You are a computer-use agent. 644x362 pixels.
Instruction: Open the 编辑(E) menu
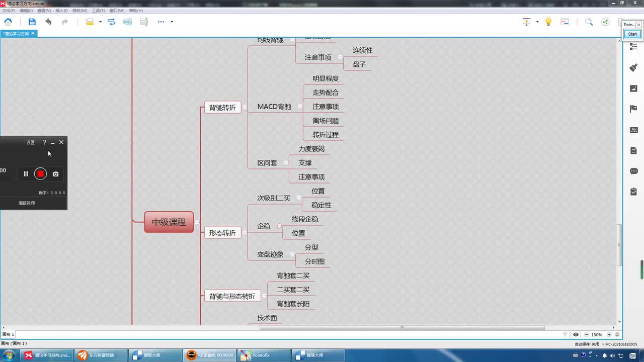click(26, 11)
